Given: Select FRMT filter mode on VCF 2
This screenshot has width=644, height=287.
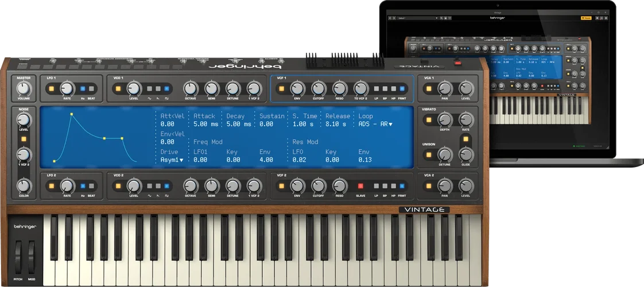Looking at the screenshot, I should (402, 186).
